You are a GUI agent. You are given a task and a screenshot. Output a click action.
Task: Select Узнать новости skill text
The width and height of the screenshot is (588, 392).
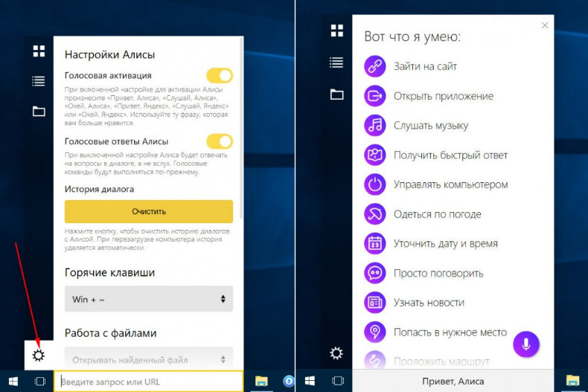coord(429,303)
